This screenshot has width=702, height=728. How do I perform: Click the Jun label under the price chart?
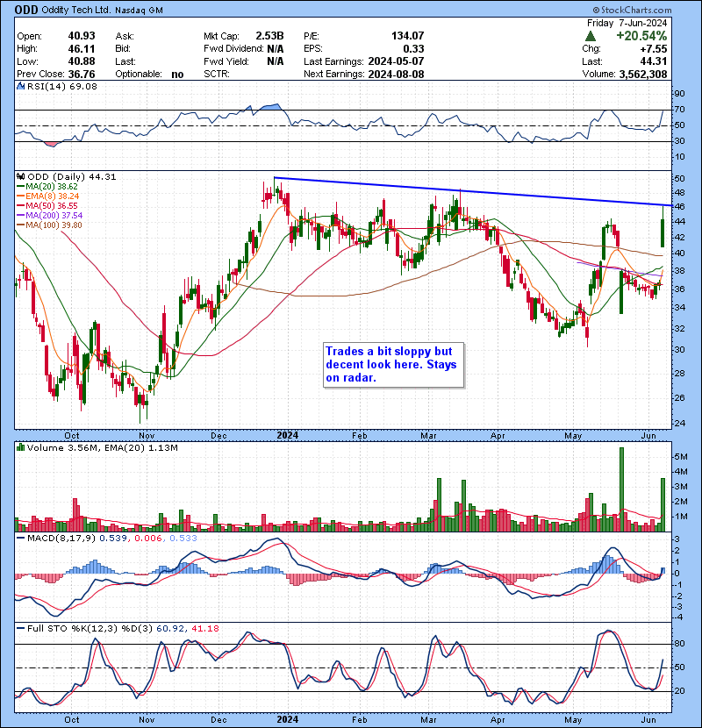(x=648, y=436)
